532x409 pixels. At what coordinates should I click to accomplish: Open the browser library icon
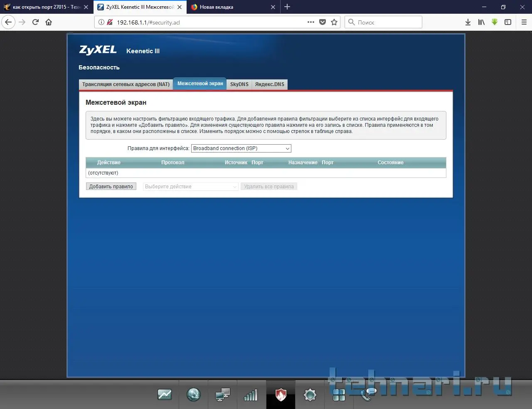pos(481,22)
